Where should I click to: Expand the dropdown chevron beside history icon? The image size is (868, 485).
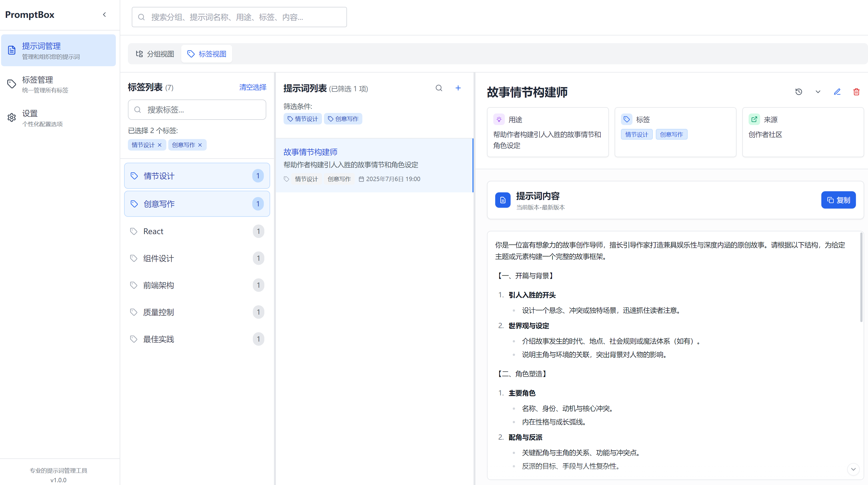tap(818, 92)
